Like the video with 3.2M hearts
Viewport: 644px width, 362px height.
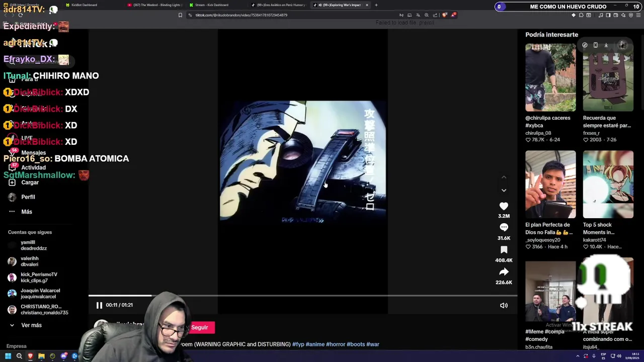coord(504,206)
